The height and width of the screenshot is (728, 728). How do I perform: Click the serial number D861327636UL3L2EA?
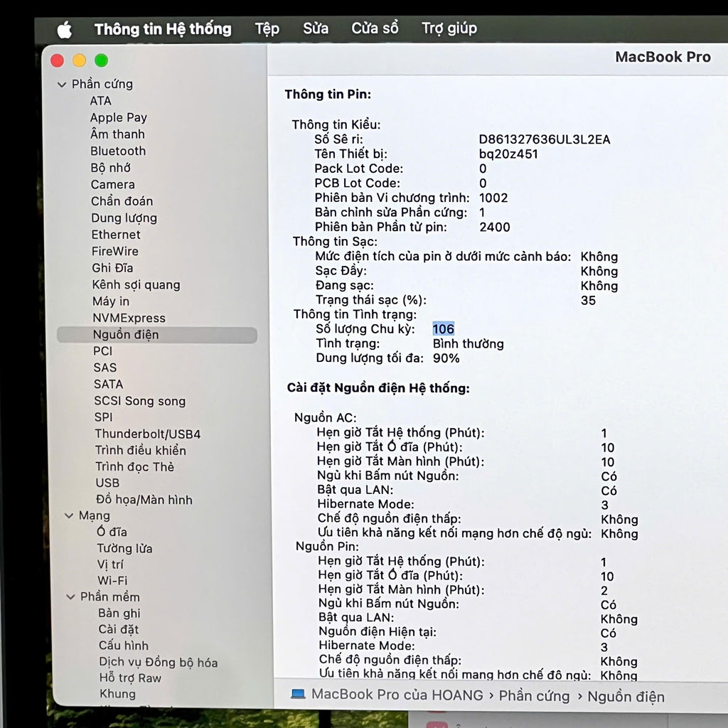click(544, 139)
